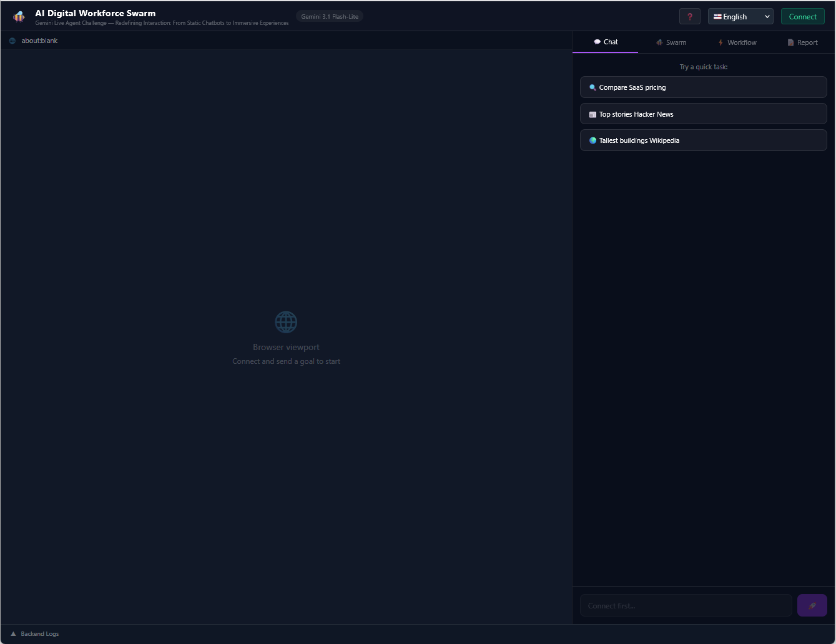Click the Gemini 3.1 Flash-Lite model badge
The height and width of the screenshot is (644, 836).
[330, 17]
